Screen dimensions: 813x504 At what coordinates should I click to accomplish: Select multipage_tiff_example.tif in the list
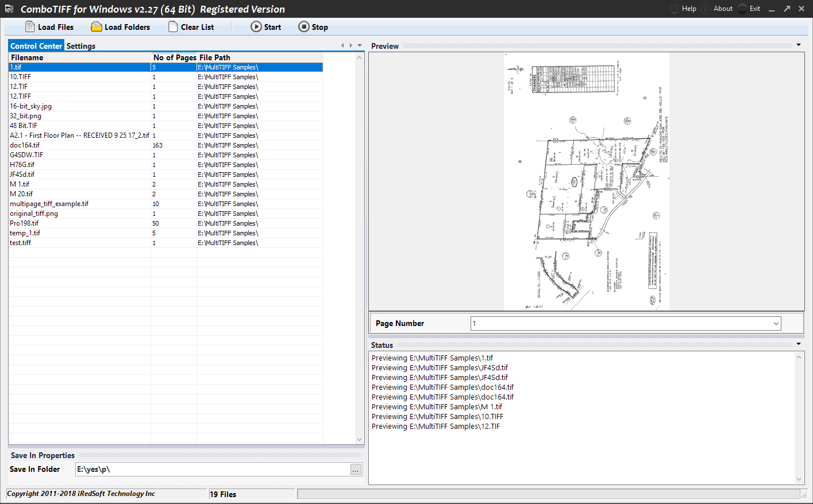[x=165, y=204]
